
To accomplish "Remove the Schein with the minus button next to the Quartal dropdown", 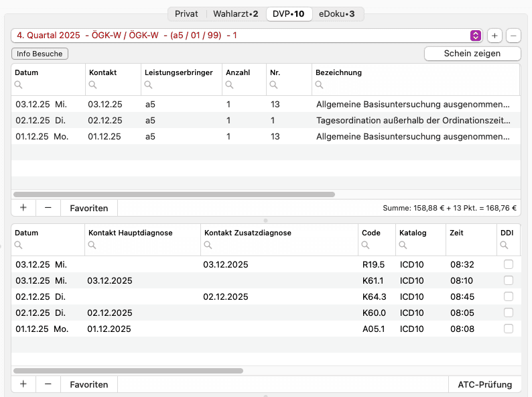I will (x=513, y=36).
